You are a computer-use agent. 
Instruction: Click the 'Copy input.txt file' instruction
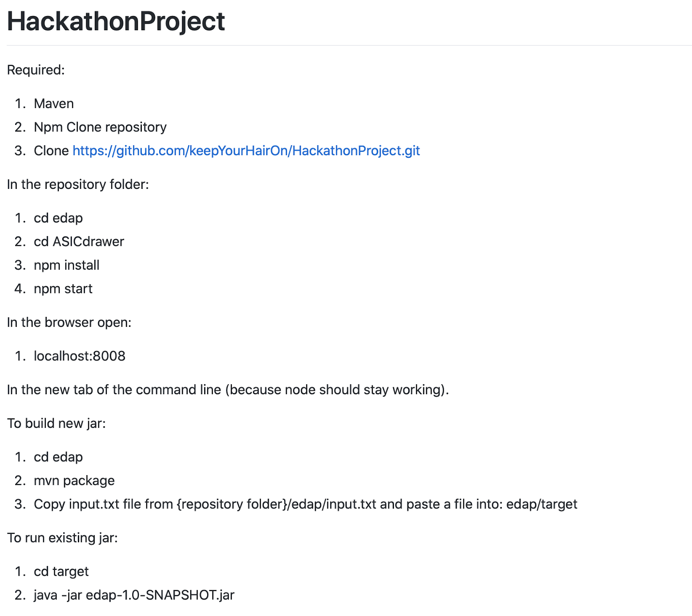pyautogui.click(x=305, y=504)
